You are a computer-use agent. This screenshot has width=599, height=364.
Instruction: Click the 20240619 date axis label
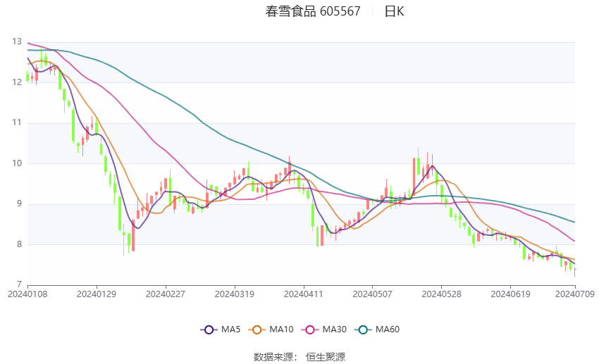510,294
